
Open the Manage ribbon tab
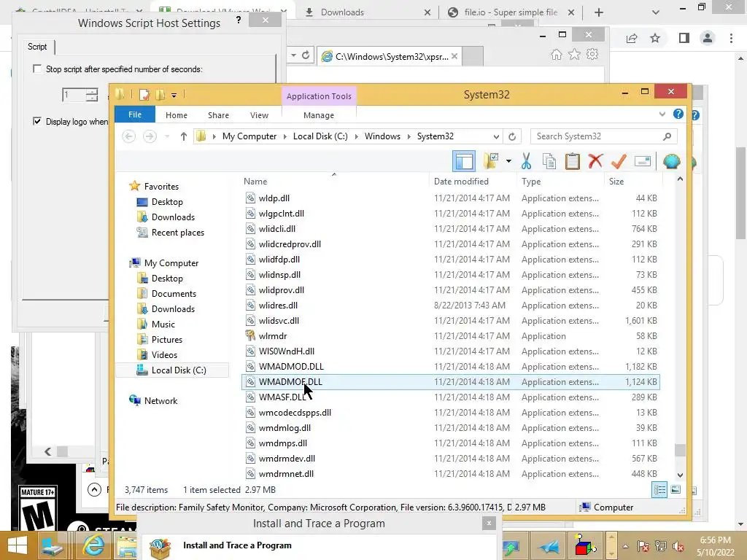pos(319,115)
